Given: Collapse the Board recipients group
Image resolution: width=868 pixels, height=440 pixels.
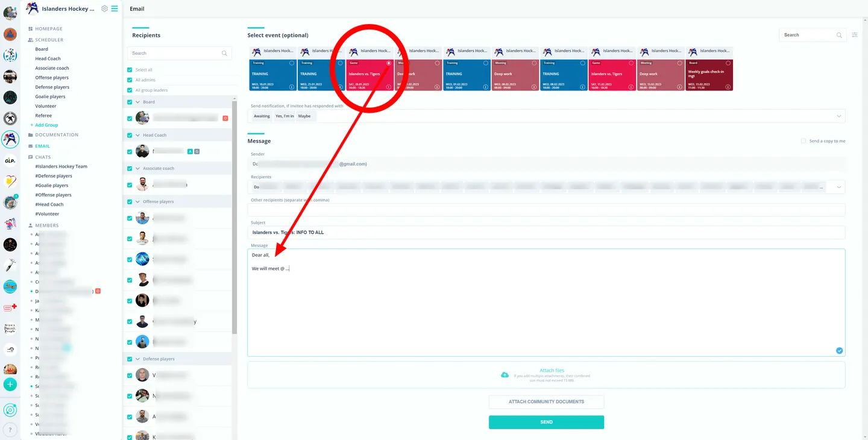Looking at the screenshot, I should pos(137,102).
